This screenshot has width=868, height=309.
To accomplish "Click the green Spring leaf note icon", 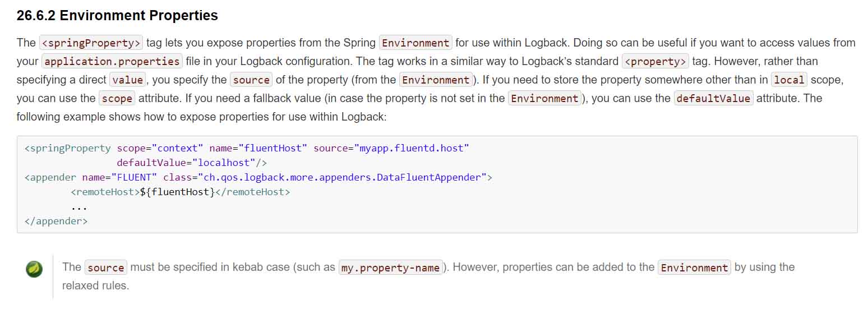I will point(35,270).
